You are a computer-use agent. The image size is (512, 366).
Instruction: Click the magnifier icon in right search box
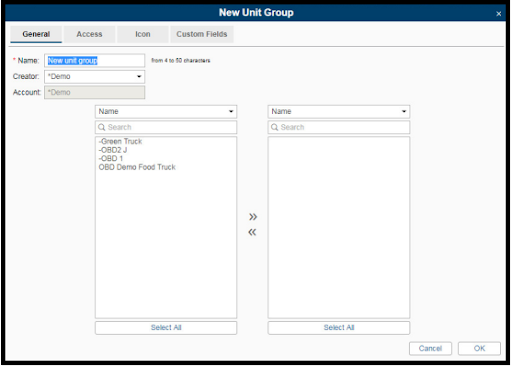tap(274, 127)
